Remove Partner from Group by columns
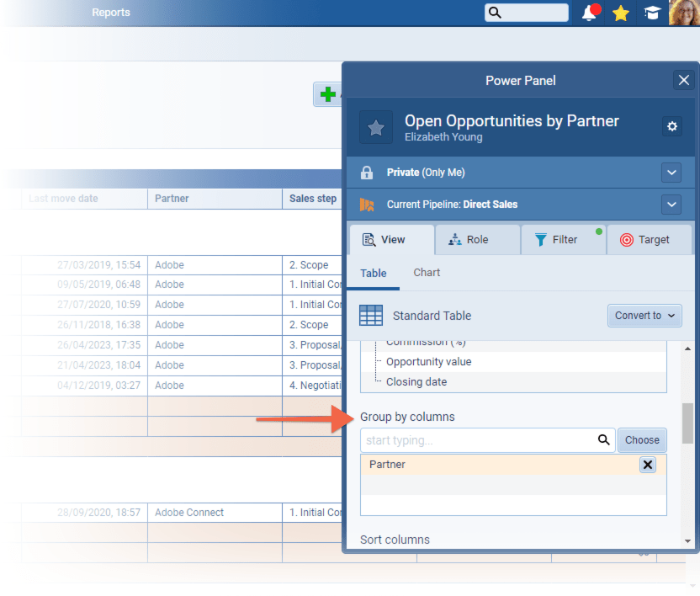700x596 pixels. click(x=647, y=465)
